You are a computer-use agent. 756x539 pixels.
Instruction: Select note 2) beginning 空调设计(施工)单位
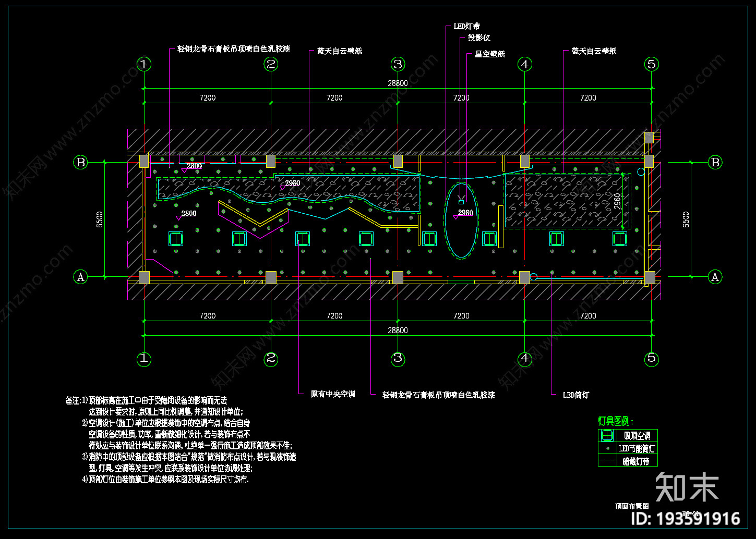tap(166, 423)
